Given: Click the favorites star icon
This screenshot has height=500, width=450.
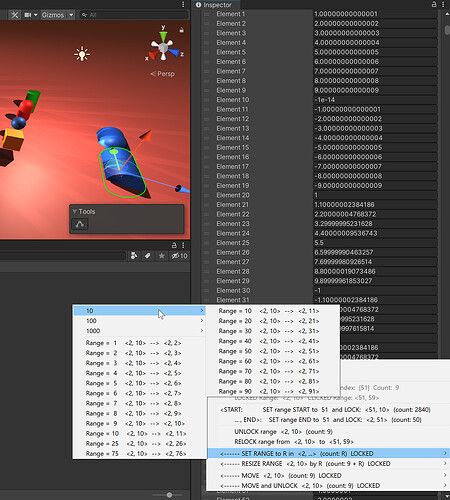Looking at the screenshot, I should pos(162,256).
